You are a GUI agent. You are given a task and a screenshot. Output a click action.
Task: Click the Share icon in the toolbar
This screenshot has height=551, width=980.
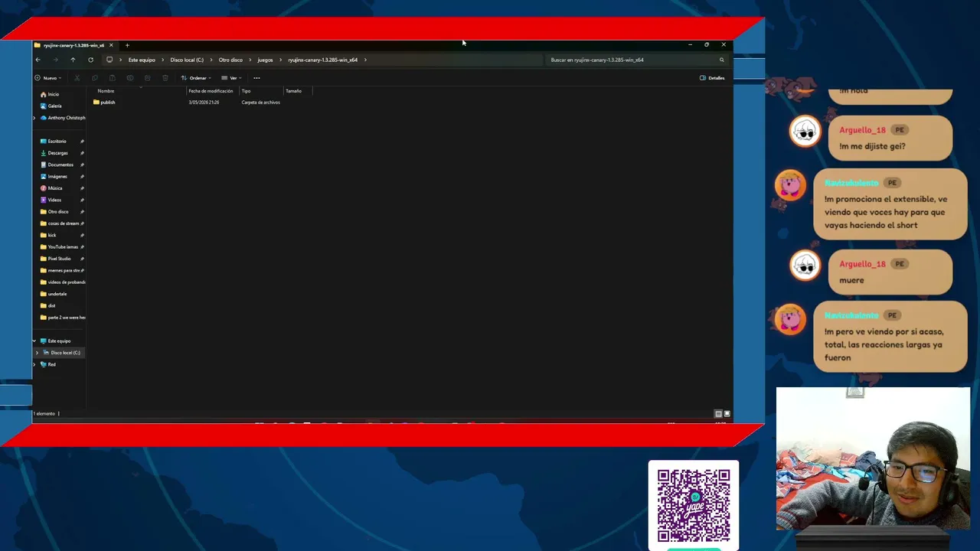point(147,78)
